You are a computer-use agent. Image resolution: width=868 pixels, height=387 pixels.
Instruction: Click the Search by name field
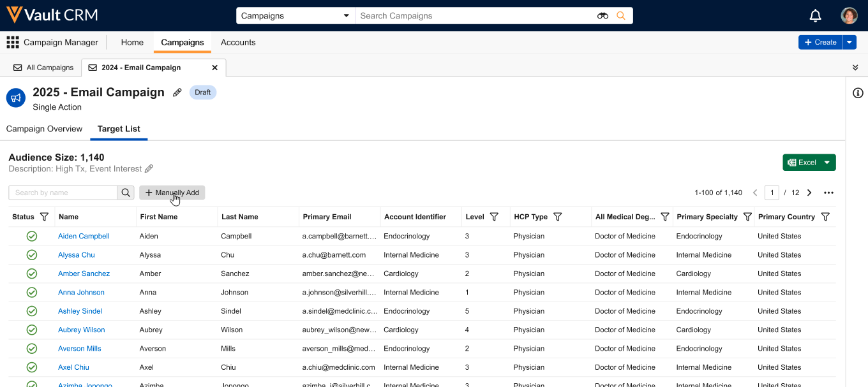(x=63, y=193)
